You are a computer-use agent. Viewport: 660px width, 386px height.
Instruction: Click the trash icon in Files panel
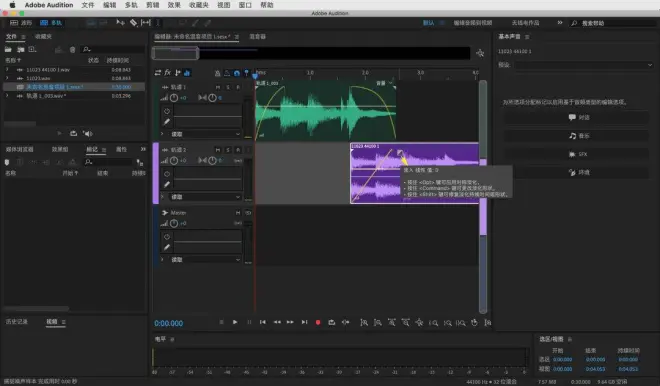pos(72,50)
